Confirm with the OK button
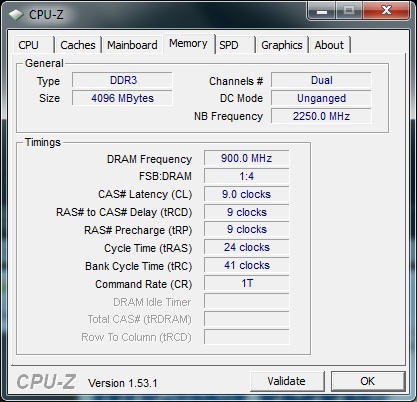The image size is (417, 402). [x=368, y=381]
